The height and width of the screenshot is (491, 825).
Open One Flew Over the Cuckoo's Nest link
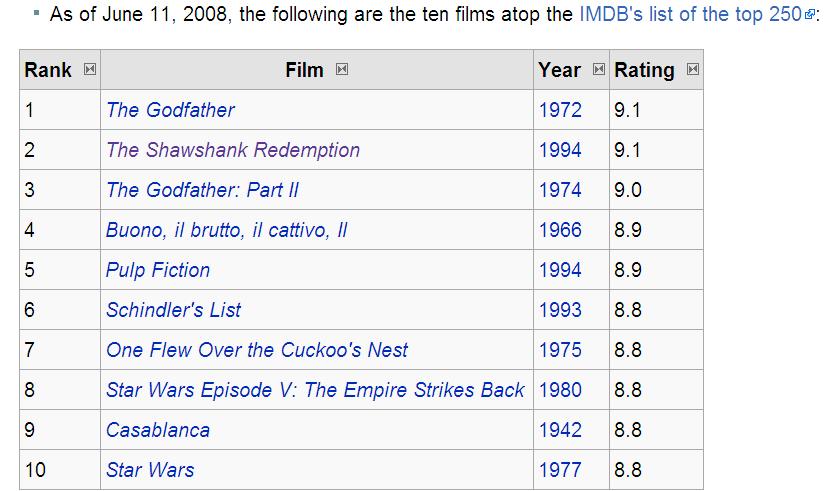tap(257, 349)
